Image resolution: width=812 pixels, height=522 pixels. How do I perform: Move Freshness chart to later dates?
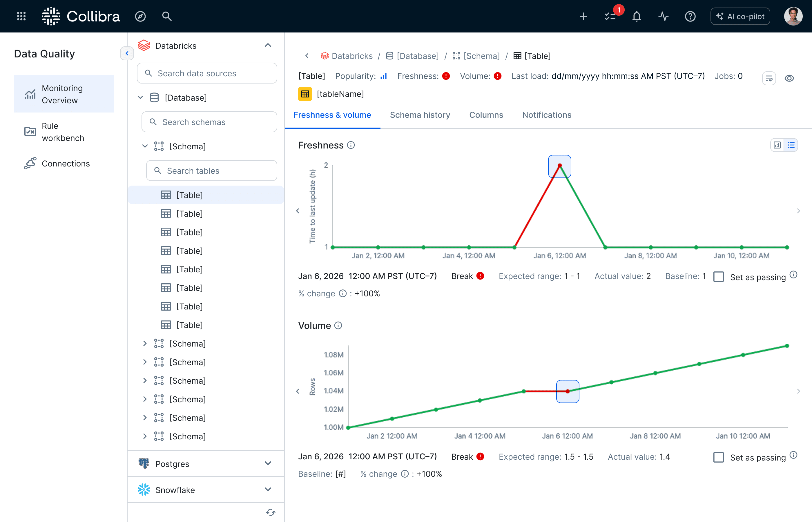pos(798,211)
